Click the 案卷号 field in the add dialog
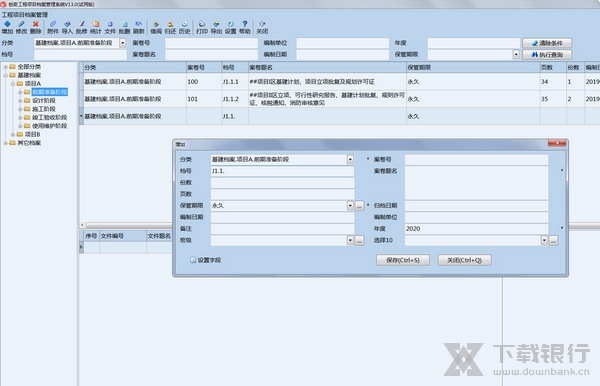Screen dimensions: 600x386 [x=476, y=160]
